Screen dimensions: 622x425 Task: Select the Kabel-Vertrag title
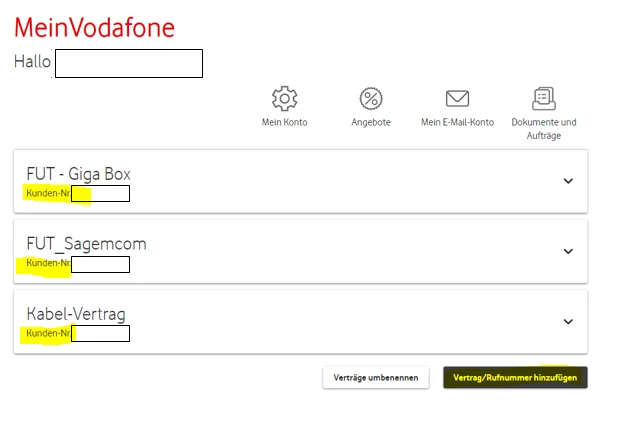click(x=76, y=314)
